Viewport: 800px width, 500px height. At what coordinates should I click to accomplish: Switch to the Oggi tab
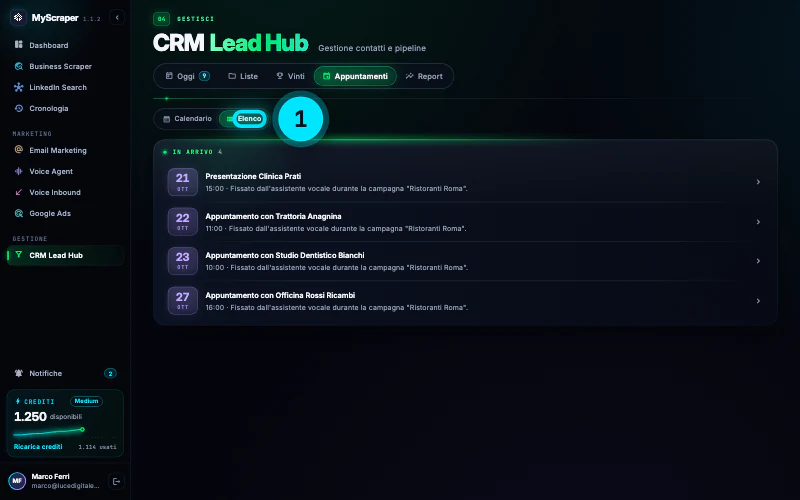click(x=187, y=76)
